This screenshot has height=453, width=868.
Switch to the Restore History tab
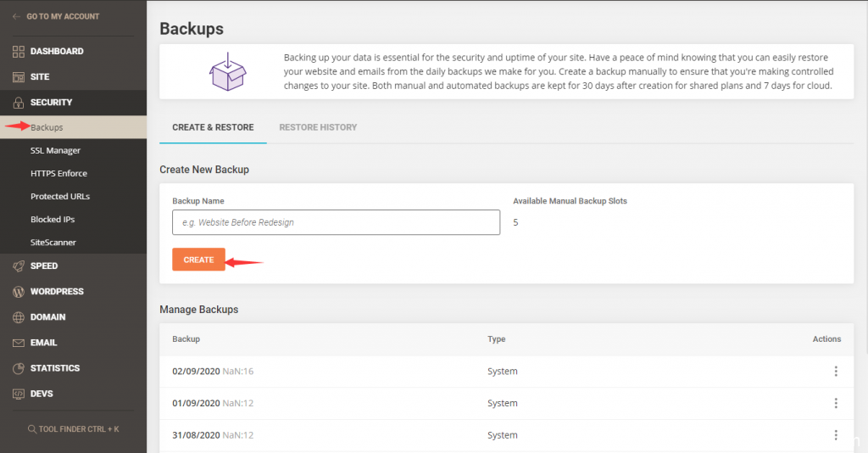[318, 127]
